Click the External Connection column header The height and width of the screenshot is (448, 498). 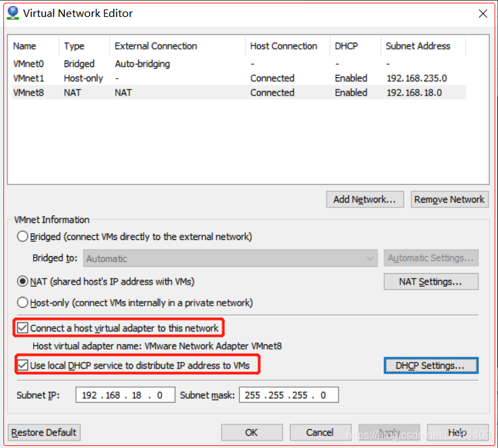click(x=178, y=46)
